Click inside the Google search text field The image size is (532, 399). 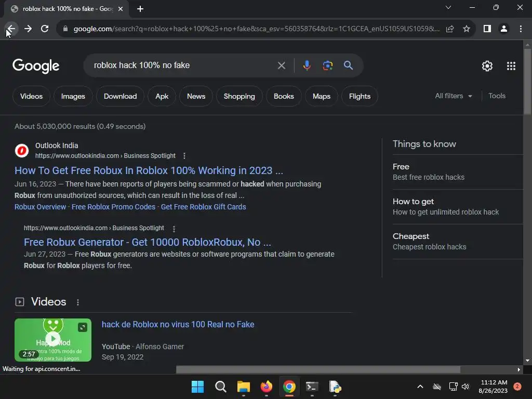183,65
